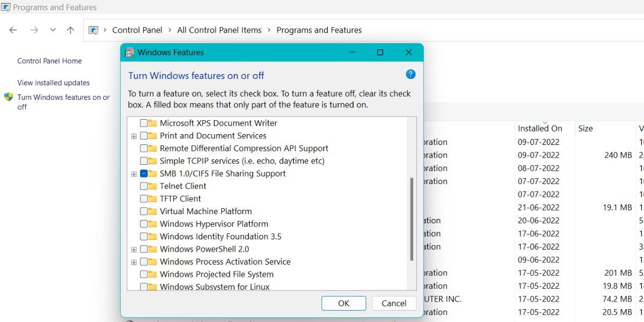This screenshot has width=644, height=322.
Task: Select the 240 MB size cell
Action: point(618,155)
